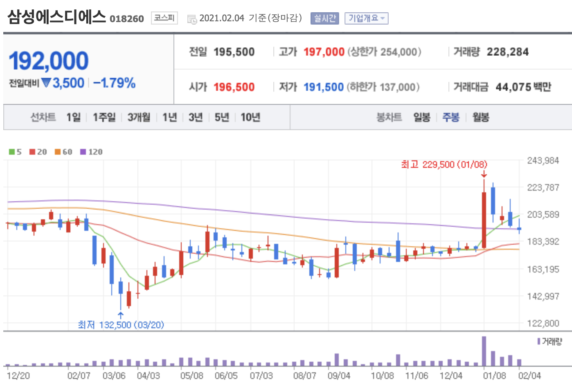Click the 243,984 y-axis price label

543,160
